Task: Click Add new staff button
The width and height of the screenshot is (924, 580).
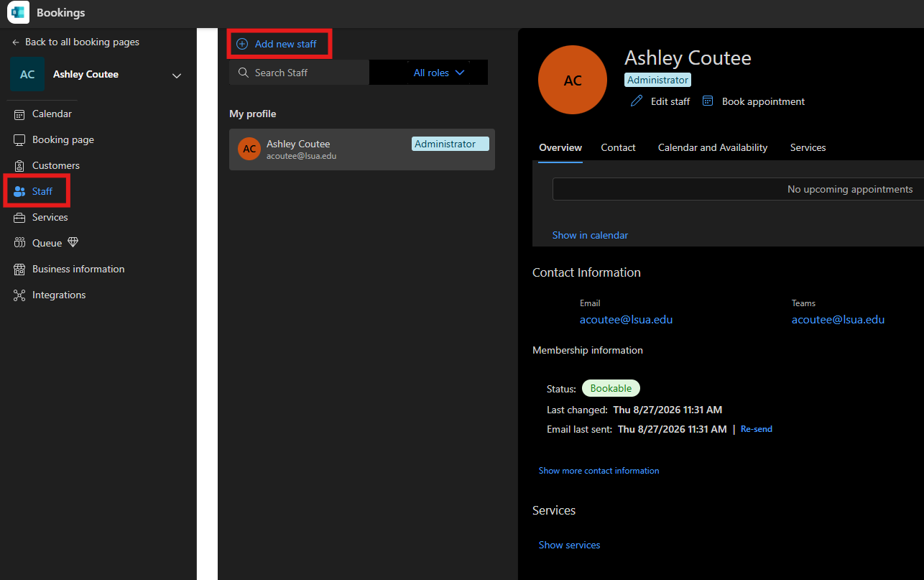Action: pyautogui.click(x=278, y=44)
